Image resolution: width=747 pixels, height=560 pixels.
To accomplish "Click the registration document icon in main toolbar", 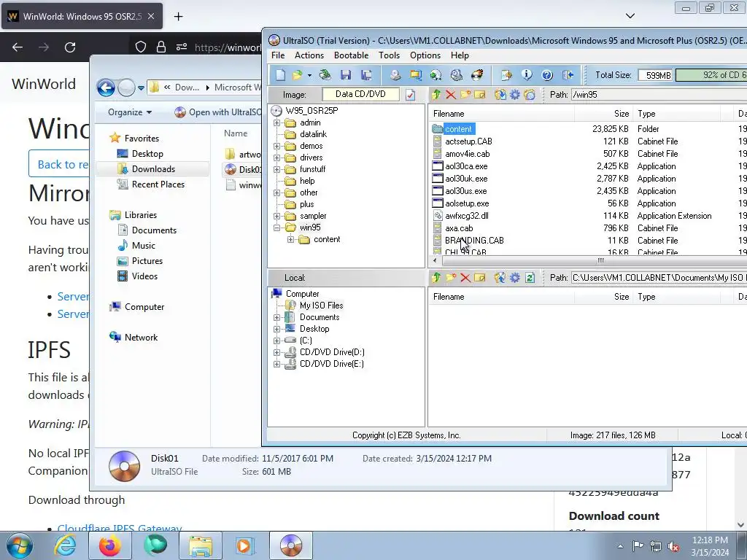I will (506, 75).
